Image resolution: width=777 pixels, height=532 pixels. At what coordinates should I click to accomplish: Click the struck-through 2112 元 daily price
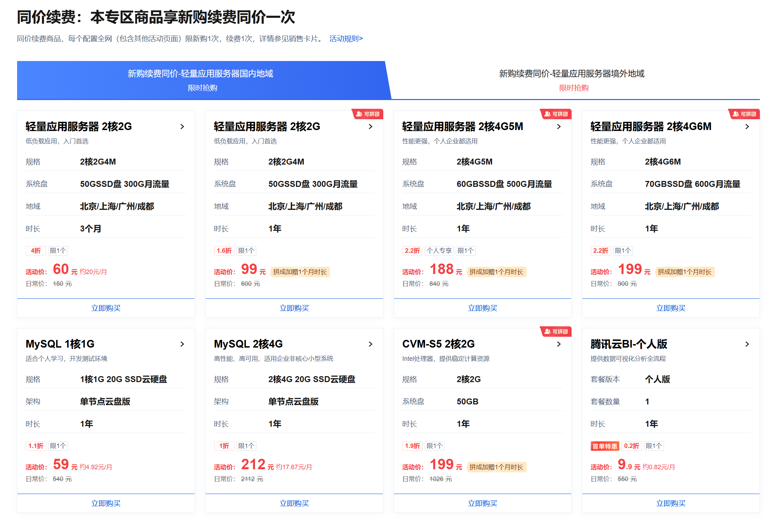point(252,479)
